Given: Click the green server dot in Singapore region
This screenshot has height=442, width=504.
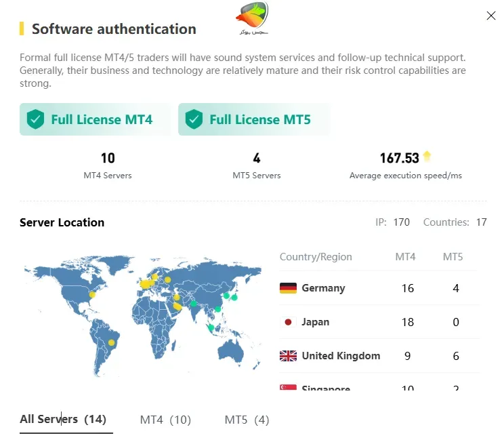Looking at the screenshot, I should click(211, 328).
